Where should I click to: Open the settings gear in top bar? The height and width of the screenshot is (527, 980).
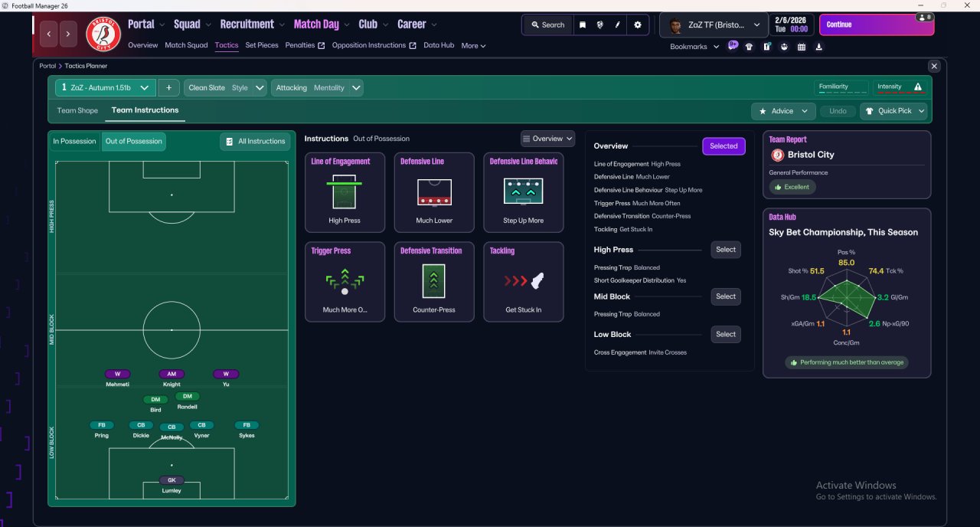point(638,25)
